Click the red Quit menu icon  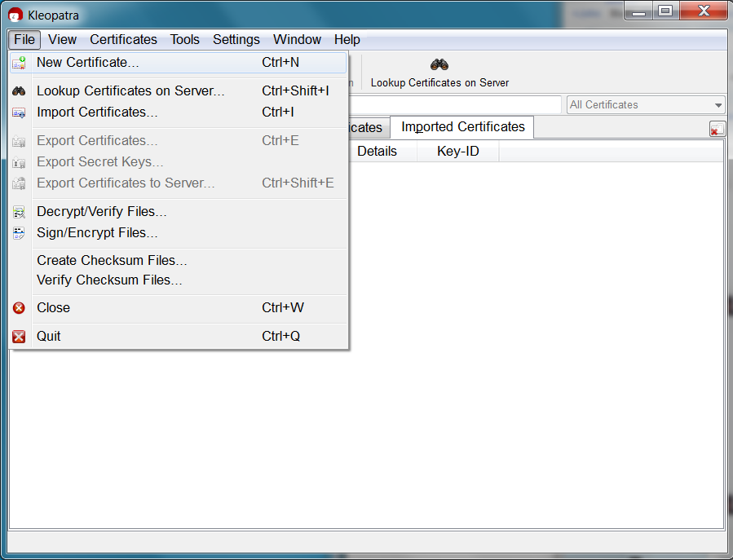tap(19, 337)
